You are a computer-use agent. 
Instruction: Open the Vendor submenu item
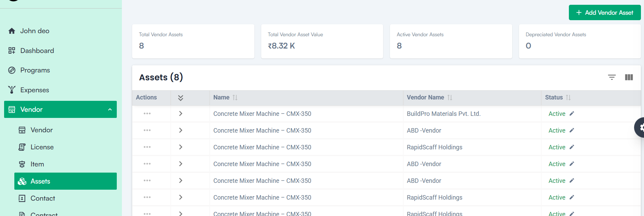42,130
